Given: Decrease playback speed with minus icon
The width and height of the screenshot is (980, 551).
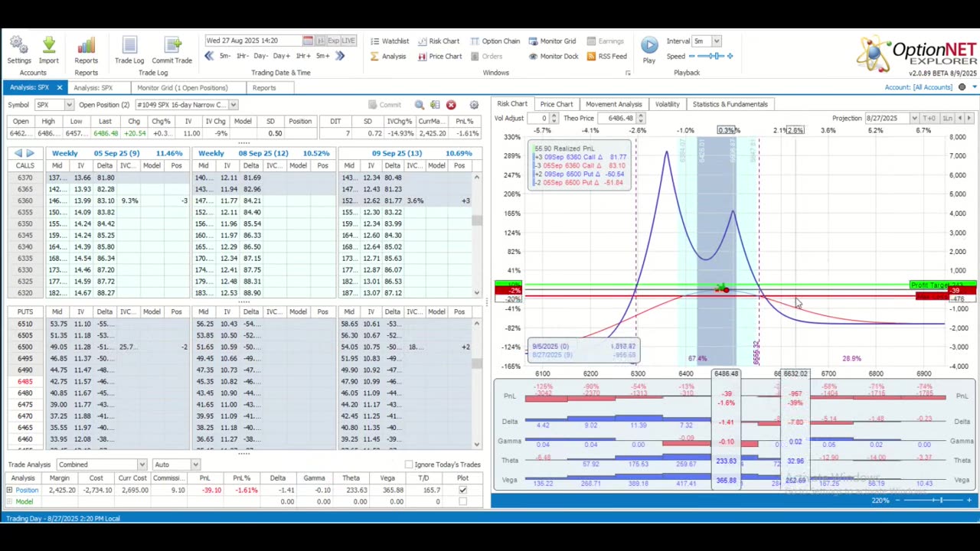Looking at the screenshot, I should tap(693, 57).
